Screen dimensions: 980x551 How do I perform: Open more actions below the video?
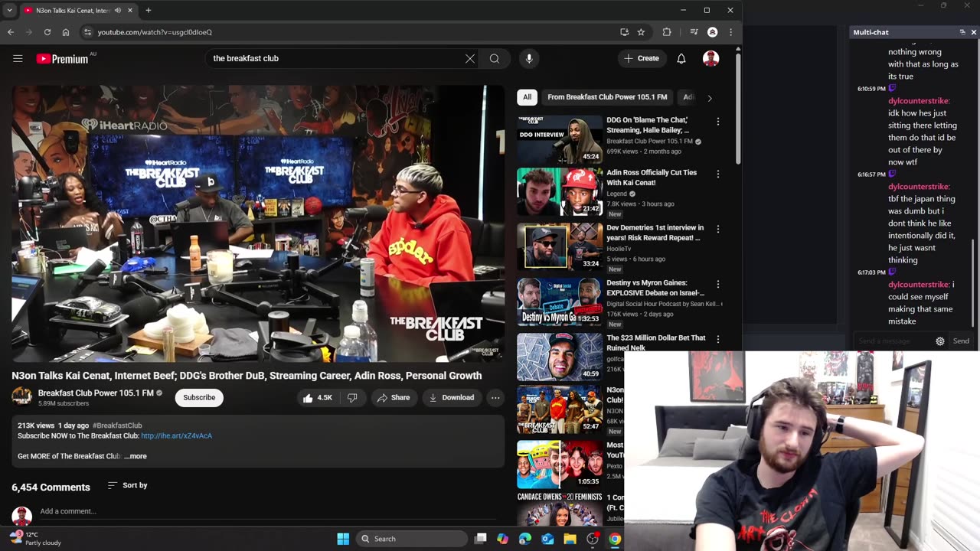pyautogui.click(x=495, y=397)
